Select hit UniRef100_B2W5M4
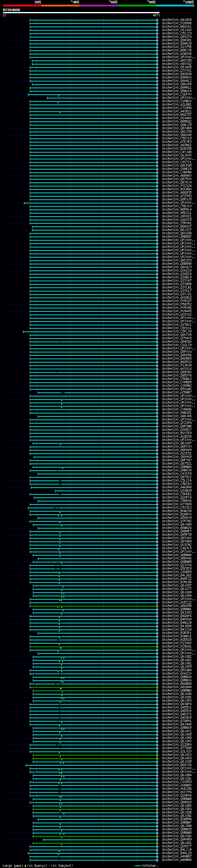Screen dimensions: 197x868 click(x=177, y=819)
